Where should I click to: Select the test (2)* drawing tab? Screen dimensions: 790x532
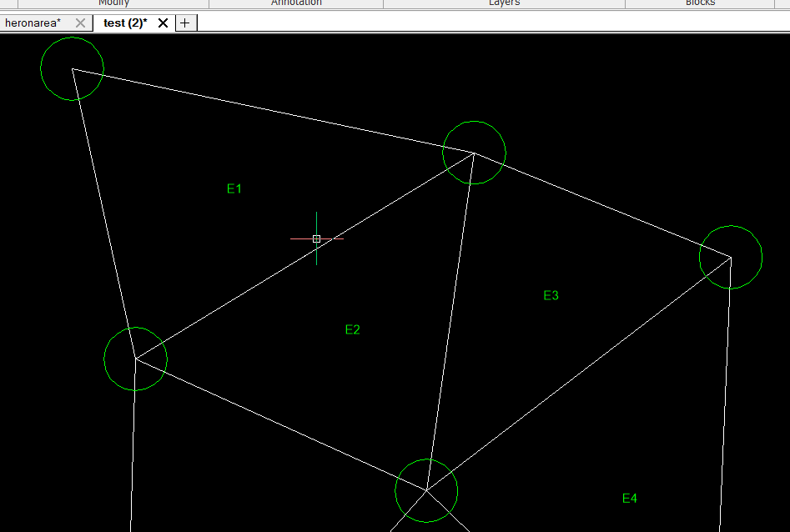[x=125, y=23]
